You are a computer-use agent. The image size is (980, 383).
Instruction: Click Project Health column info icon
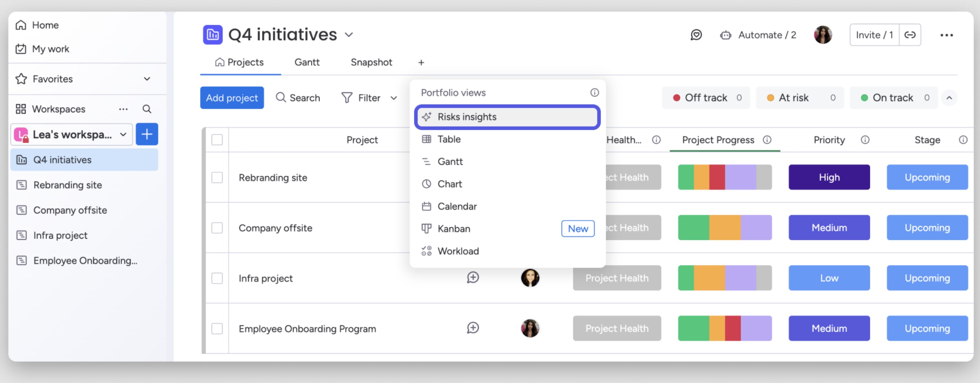point(656,140)
